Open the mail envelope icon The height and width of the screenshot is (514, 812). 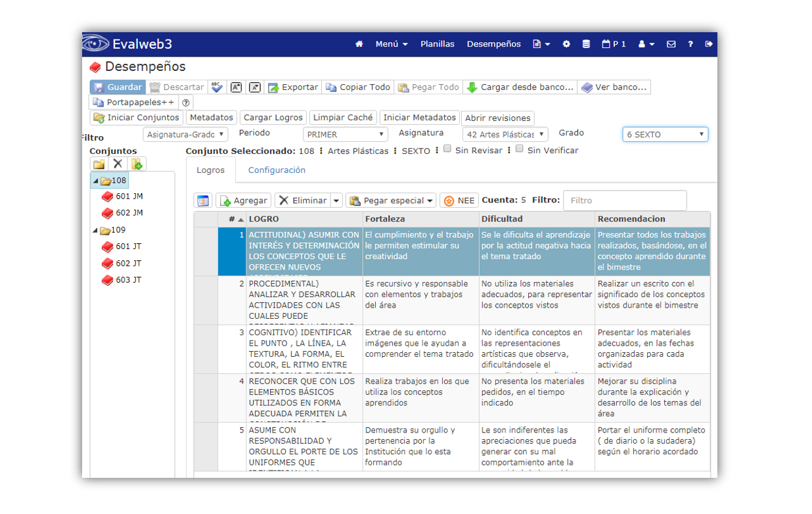tap(671, 44)
